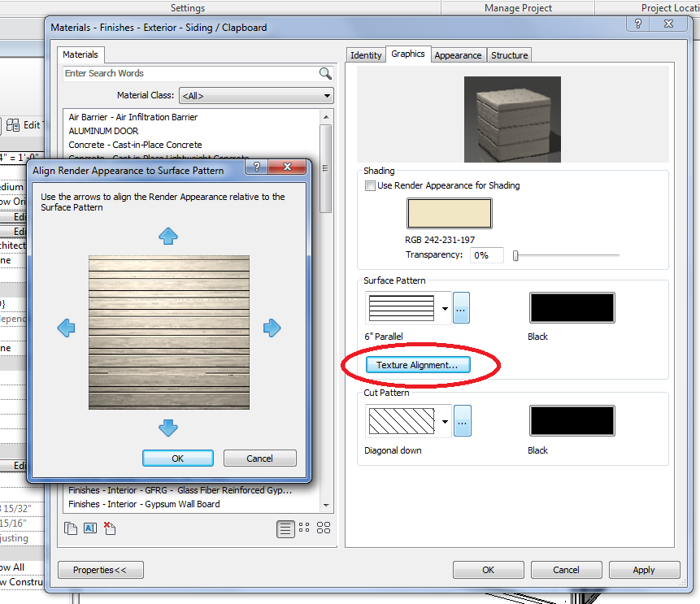Image resolution: width=700 pixels, height=604 pixels.
Task: Click the right arrow to shift texture
Action: (x=272, y=328)
